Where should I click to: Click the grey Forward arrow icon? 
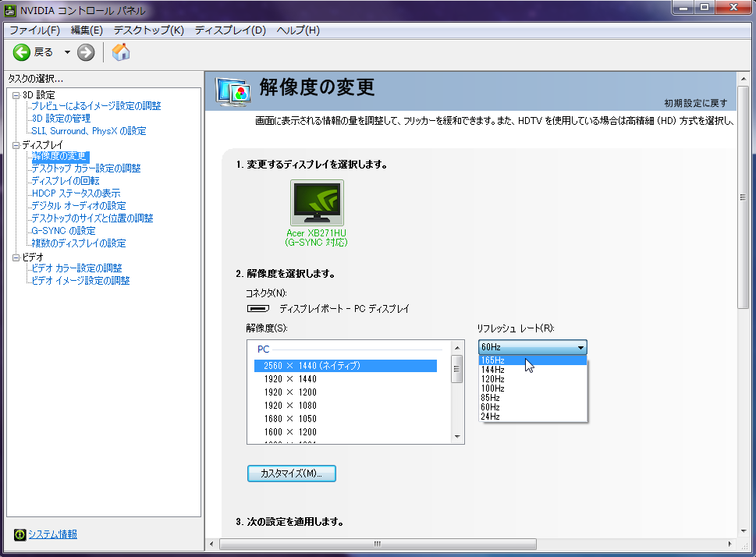(86, 52)
